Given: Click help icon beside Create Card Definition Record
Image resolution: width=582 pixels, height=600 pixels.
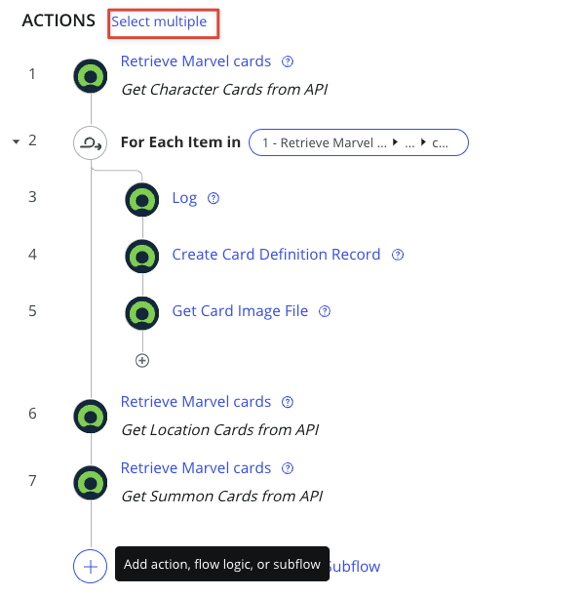Looking at the screenshot, I should click(x=398, y=255).
